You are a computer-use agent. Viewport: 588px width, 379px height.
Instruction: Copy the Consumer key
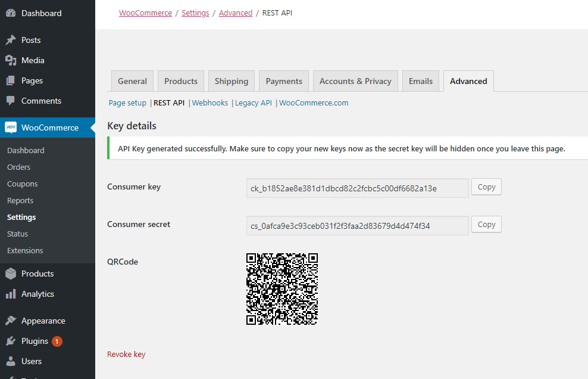click(486, 187)
